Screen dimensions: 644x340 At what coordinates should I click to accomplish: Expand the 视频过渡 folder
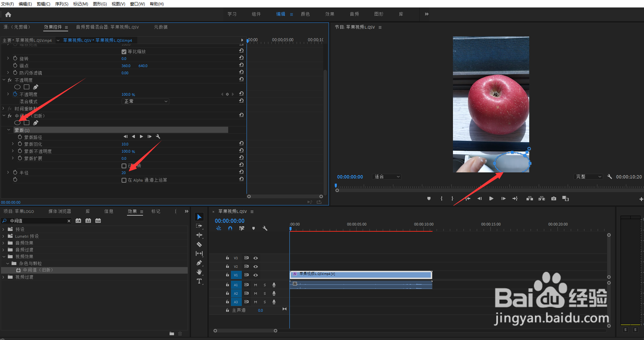[3, 277]
